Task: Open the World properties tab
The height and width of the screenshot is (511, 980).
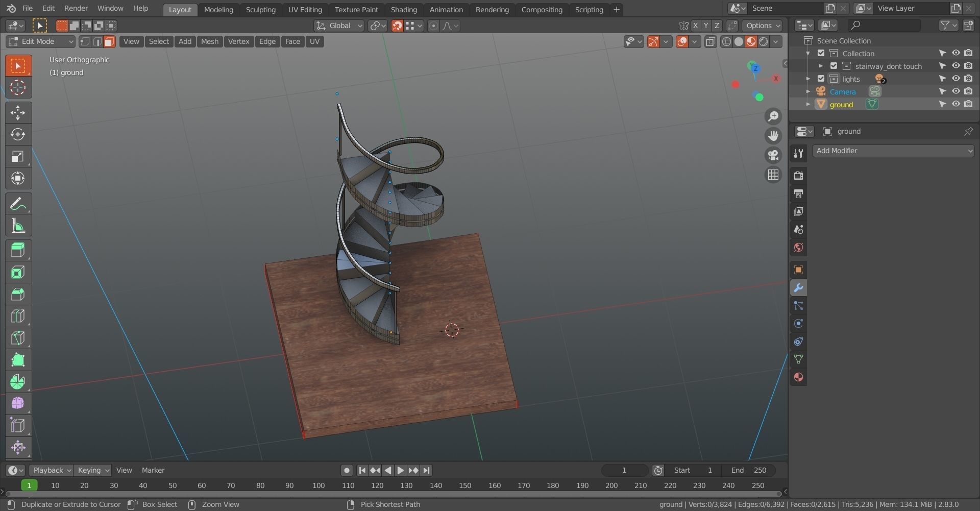Action: click(x=798, y=248)
